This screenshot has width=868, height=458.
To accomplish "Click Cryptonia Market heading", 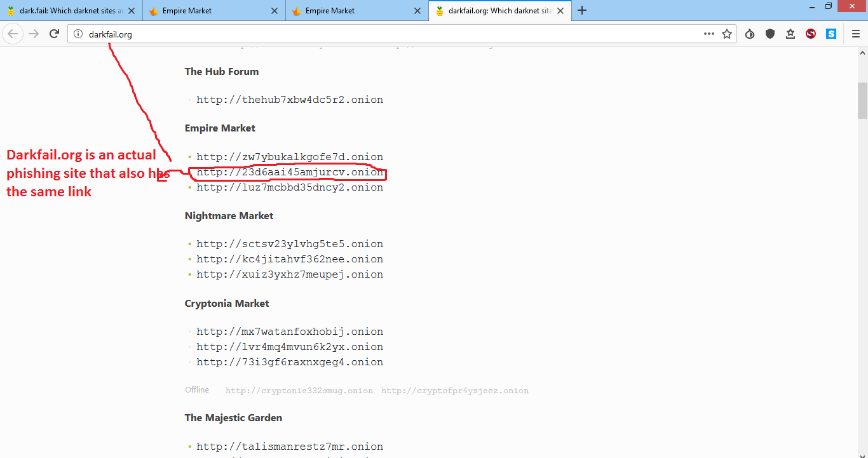I will pos(227,304).
